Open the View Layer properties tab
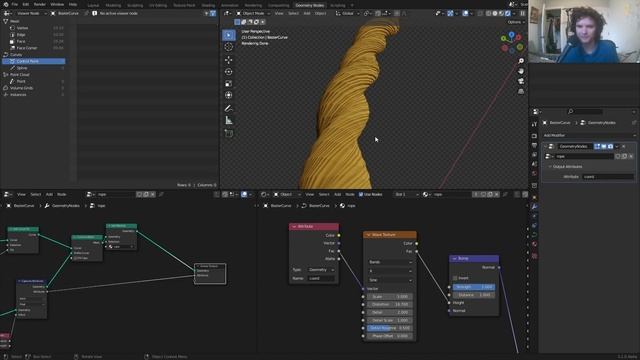 coord(534,155)
